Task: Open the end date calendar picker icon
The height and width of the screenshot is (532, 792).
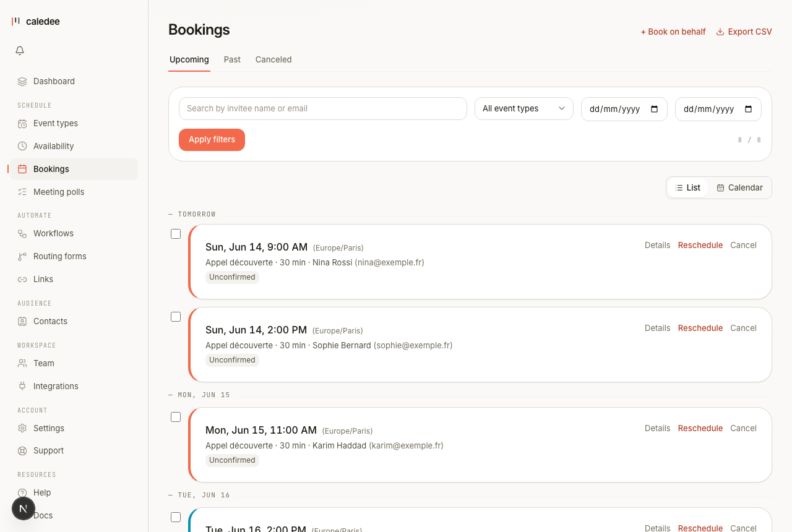Action: (749, 109)
